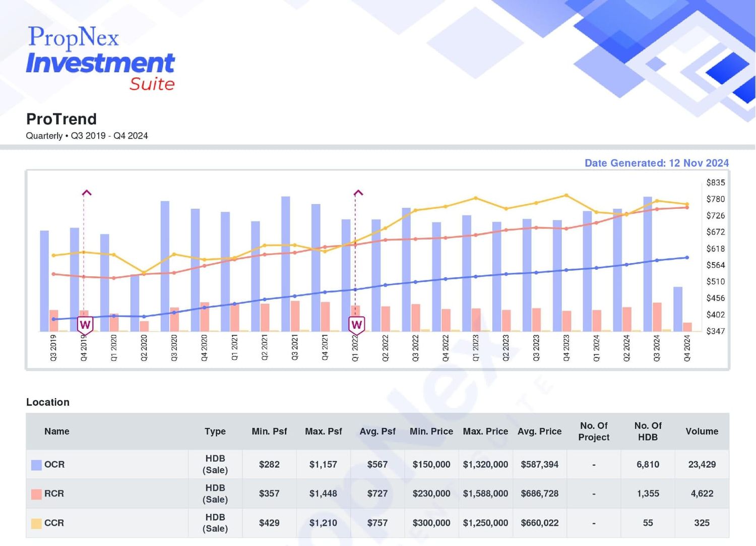
Task: Click the Avg. Psf column header
Action: 377,432
